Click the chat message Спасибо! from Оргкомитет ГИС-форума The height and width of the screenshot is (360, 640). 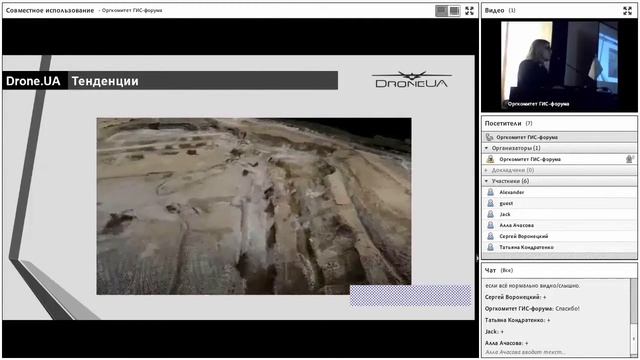coord(532,309)
